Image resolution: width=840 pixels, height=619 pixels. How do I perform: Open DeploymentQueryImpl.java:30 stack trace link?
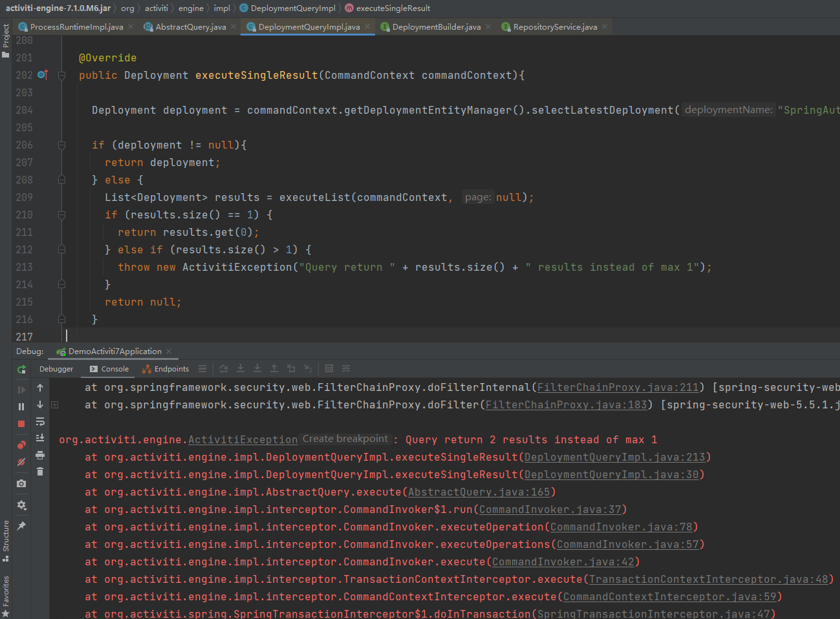tap(611, 475)
